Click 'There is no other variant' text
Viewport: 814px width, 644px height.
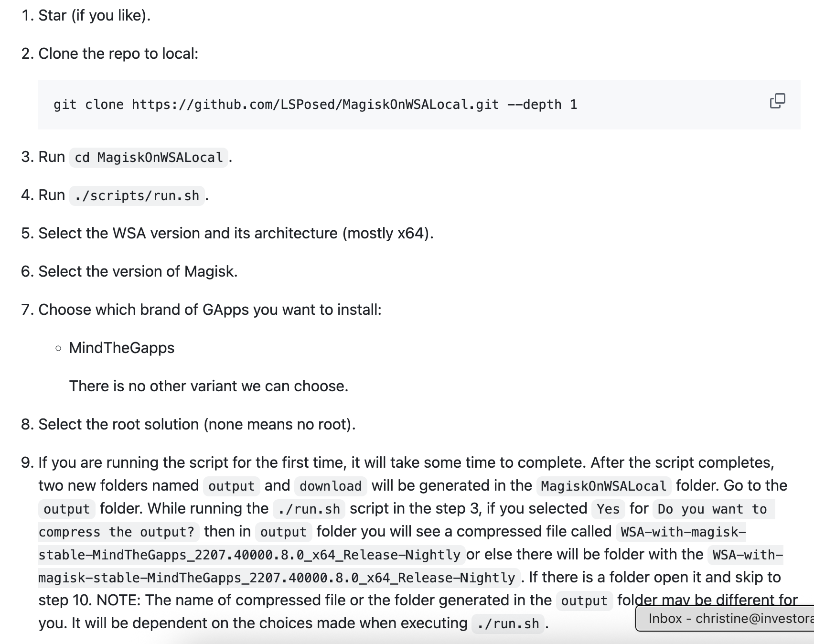click(x=208, y=386)
